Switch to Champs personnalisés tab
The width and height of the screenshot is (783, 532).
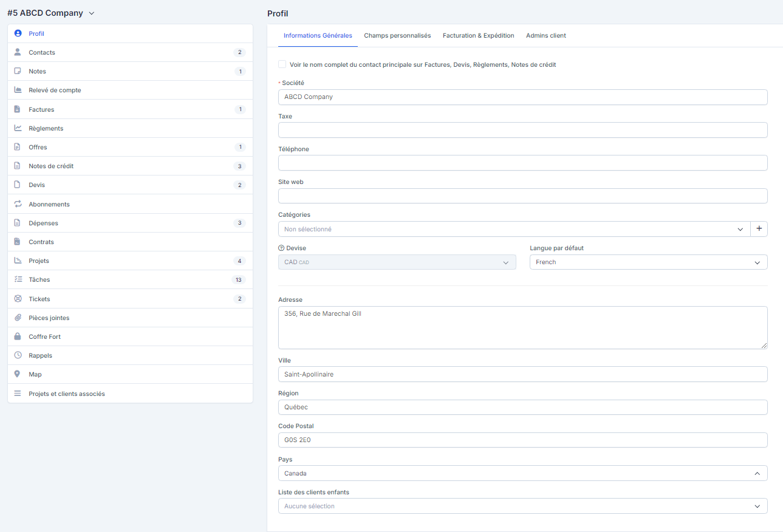click(x=397, y=36)
